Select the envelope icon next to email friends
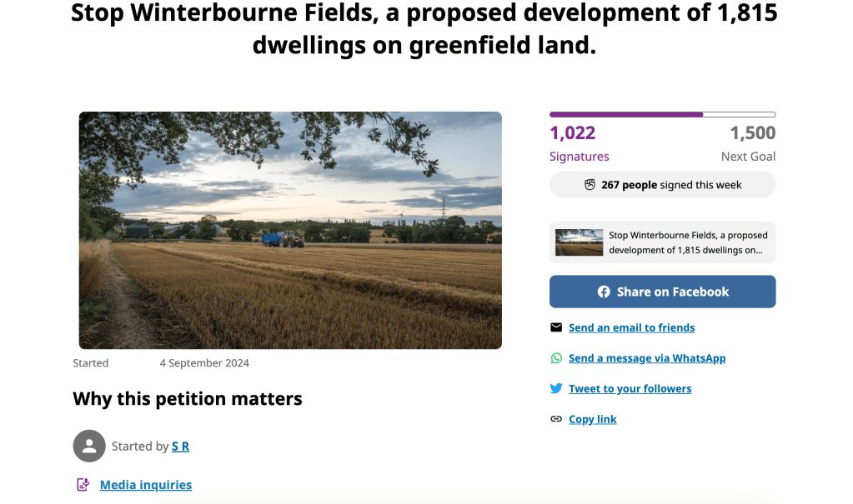 click(556, 327)
